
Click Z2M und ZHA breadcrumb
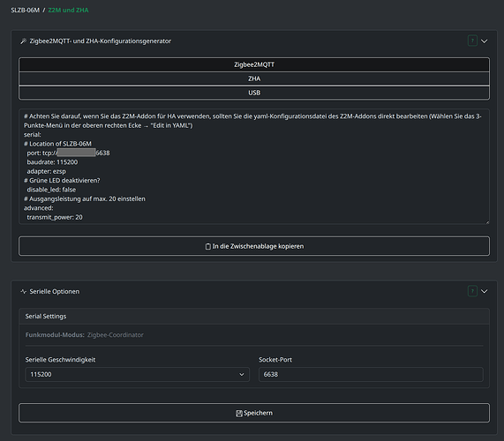68,11
